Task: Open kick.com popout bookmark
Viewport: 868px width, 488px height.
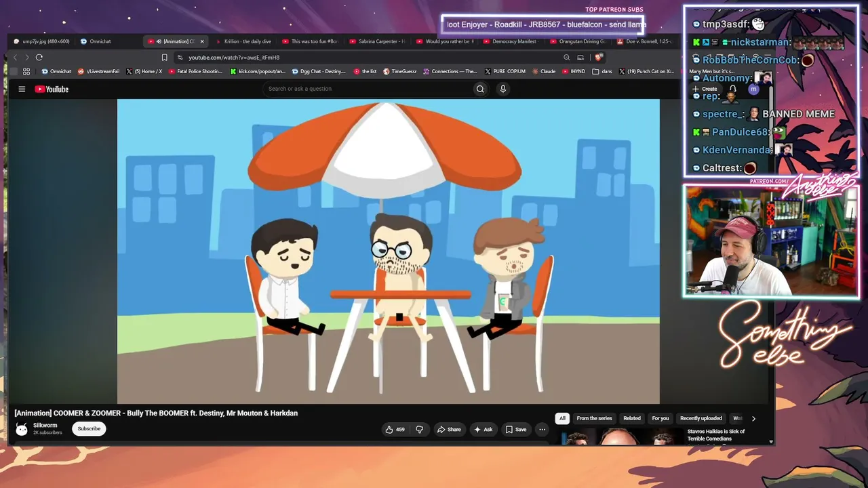Action: tap(258, 71)
